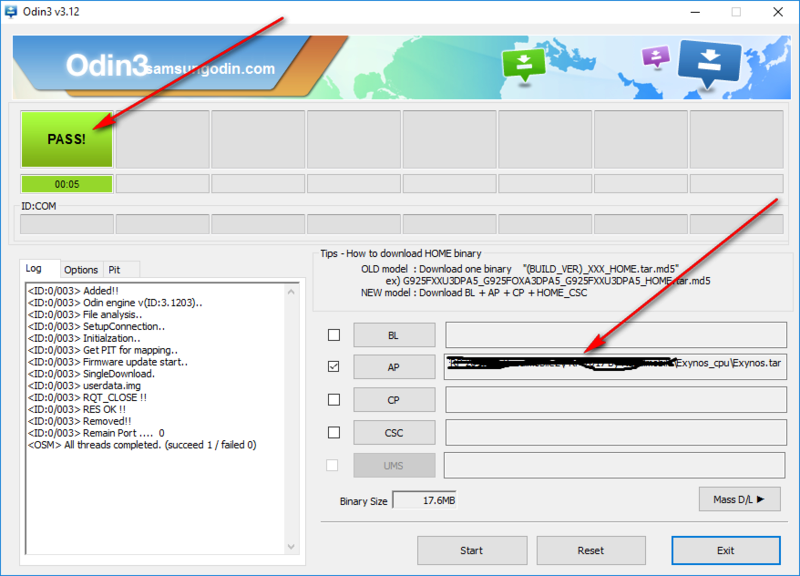Focus the CP file path field
The image size is (800, 576).
(615, 400)
